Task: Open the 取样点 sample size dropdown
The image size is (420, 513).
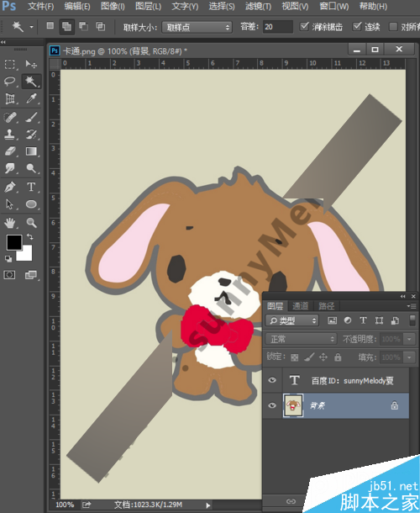Action: click(197, 27)
